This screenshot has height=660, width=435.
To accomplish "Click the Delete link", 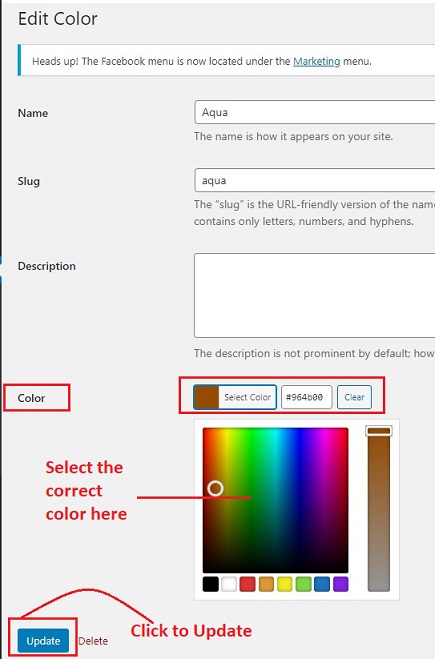I will click(x=93, y=641).
